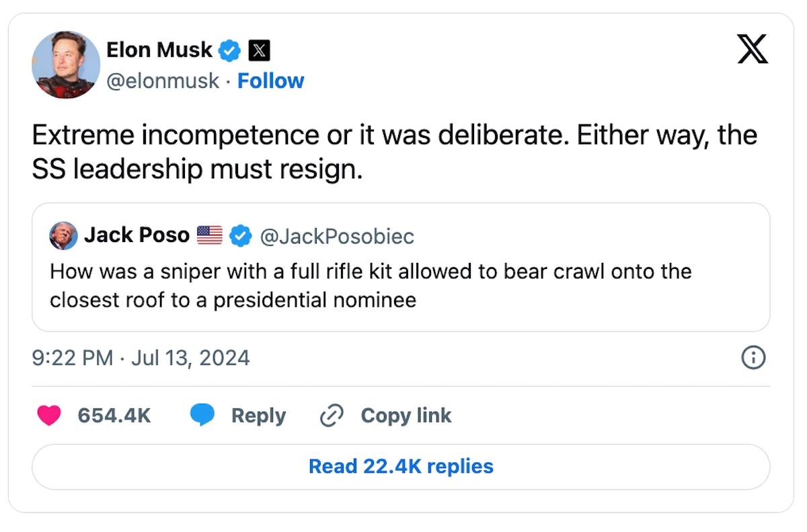Click the Reply label
This screenshot has height=532, width=807.
pos(258,416)
